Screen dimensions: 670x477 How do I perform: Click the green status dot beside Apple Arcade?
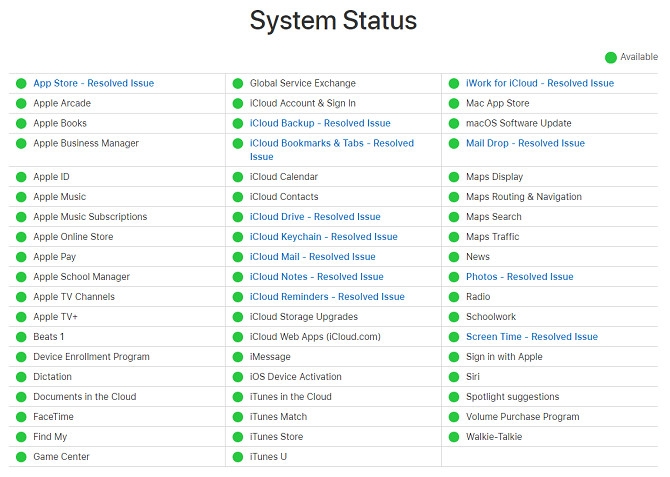click(x=21, y=104)
